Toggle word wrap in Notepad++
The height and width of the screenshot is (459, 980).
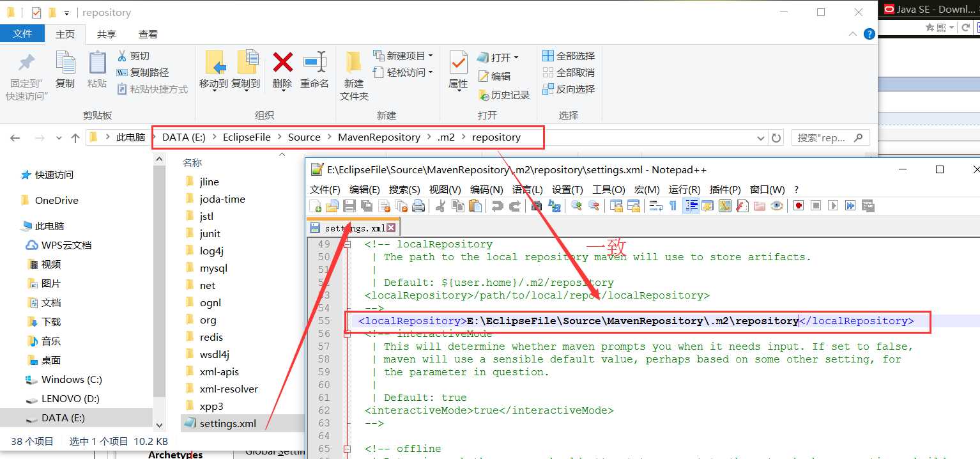tap(656, 206)
